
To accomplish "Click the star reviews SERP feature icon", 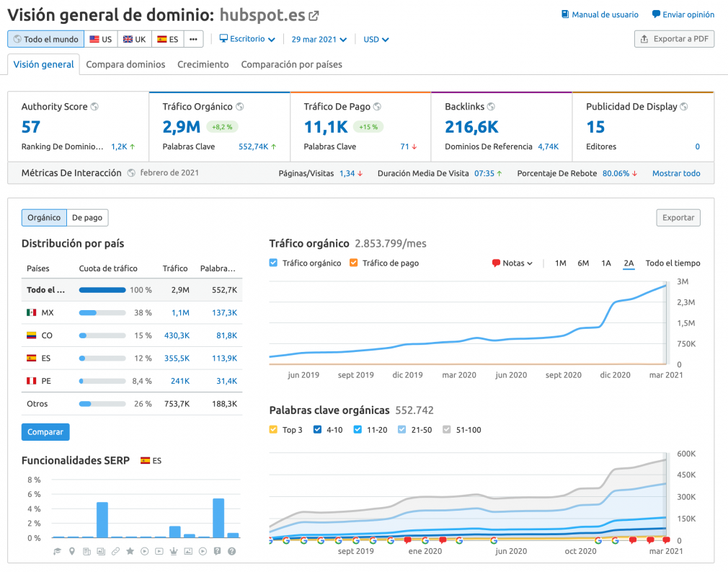I will coord(130,551).
